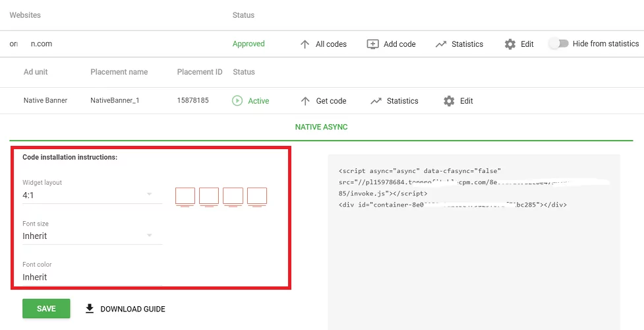Image resolution: width=644 pixels, height=330 pixels.
Task: Click the DOWNLOAD GUIDE link
Action: [x=132, y=309]
